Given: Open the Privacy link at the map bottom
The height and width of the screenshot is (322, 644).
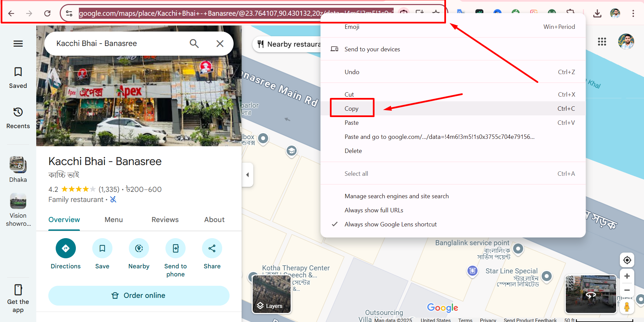Looking at the screenshot, I should coord(488,320).
